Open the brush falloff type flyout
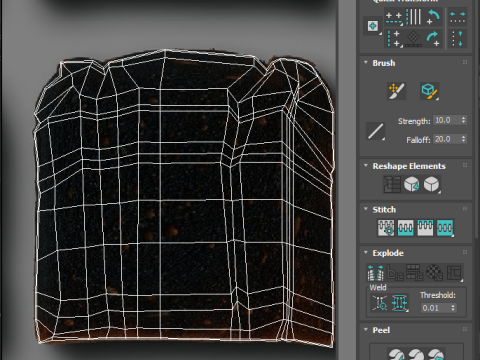This screenshot has width=480, height=360. click(x=376, y=131)
